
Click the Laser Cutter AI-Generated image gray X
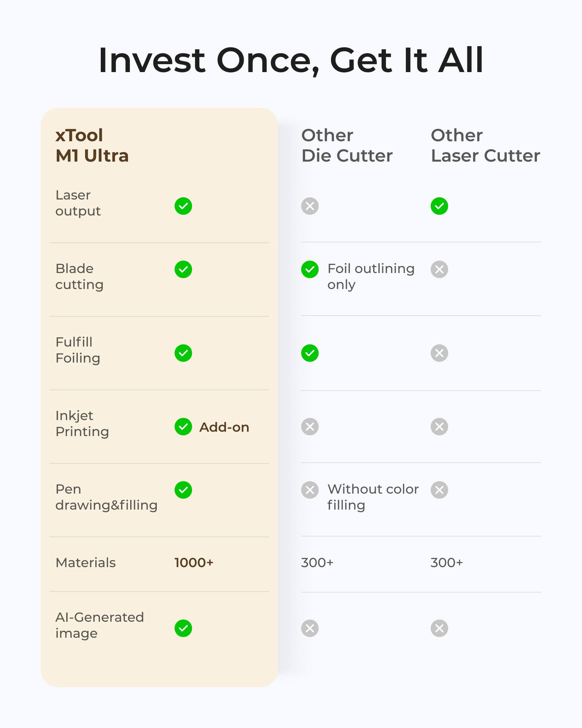click(x=439, y=628)
